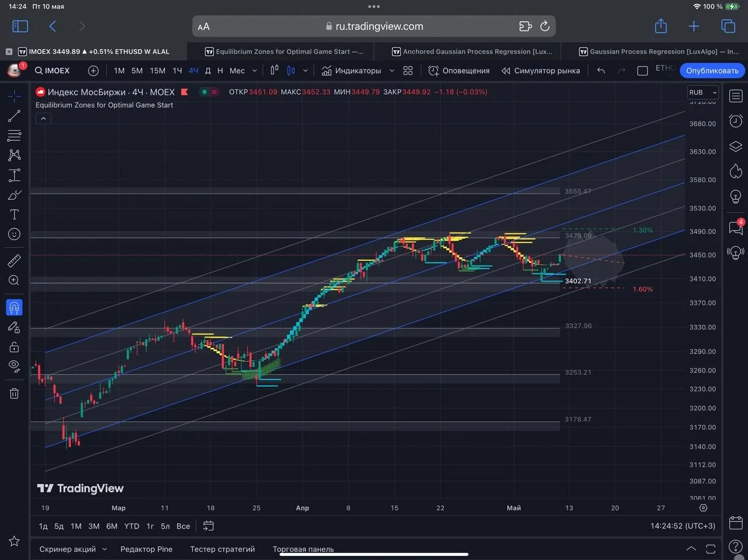This screenshot has width=748, height=560.
Task: Activate the zoom in tool
Action: coord(15,280)
